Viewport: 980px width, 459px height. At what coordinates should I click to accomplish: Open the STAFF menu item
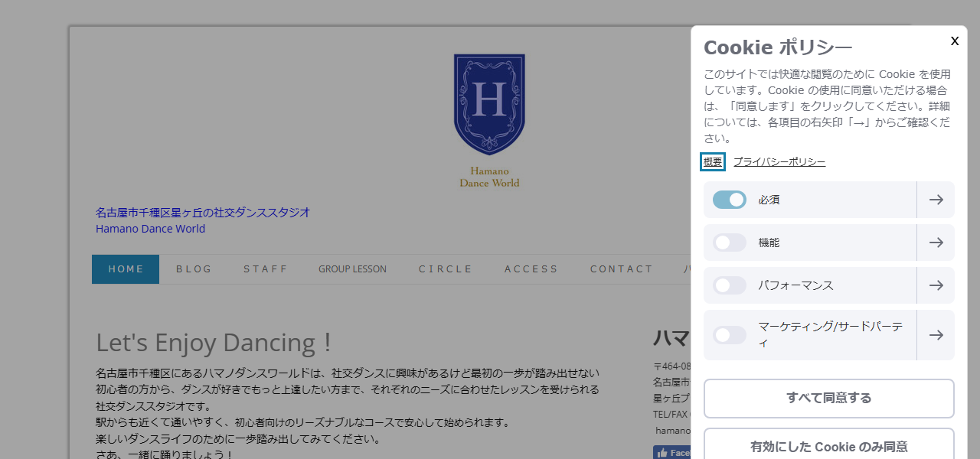(x=265, y=269)
